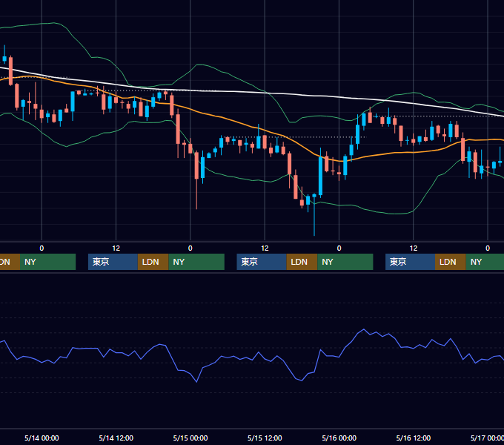Pick the NY session block spanning 5/17 00:00
Image resolution: width=504 pixels, height=445 pixels.
(x=485, y=262)
